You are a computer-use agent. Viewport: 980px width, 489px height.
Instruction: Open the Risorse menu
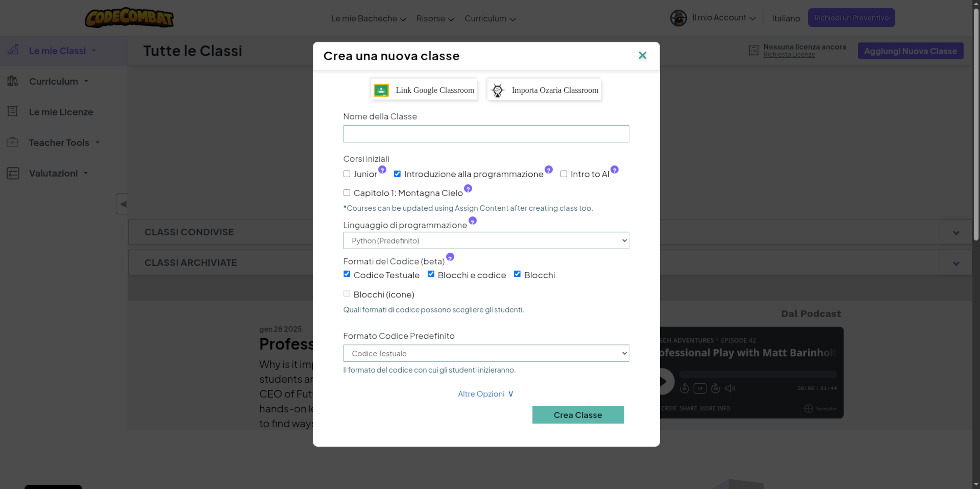pos(435,18)
